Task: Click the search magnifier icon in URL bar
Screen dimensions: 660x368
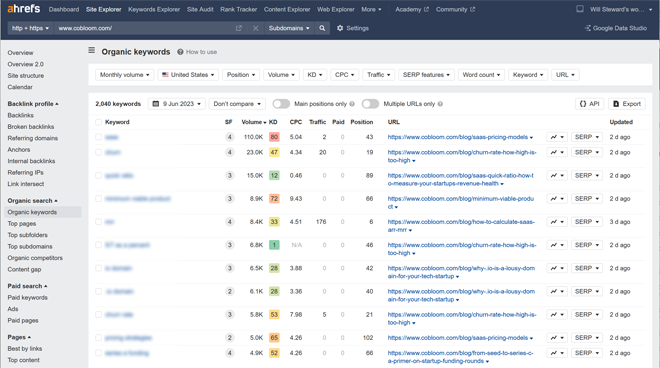Action: pos(322,28)
